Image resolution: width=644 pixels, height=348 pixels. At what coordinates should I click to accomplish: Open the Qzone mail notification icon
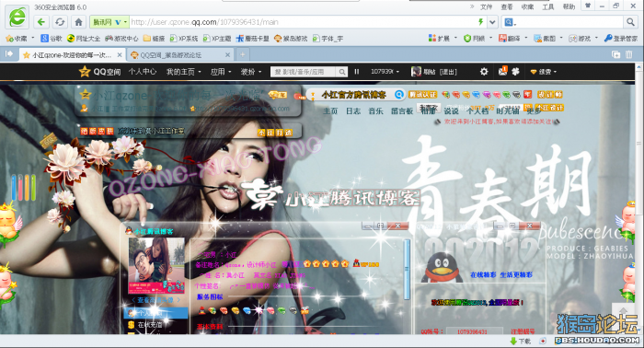point(502,71)
